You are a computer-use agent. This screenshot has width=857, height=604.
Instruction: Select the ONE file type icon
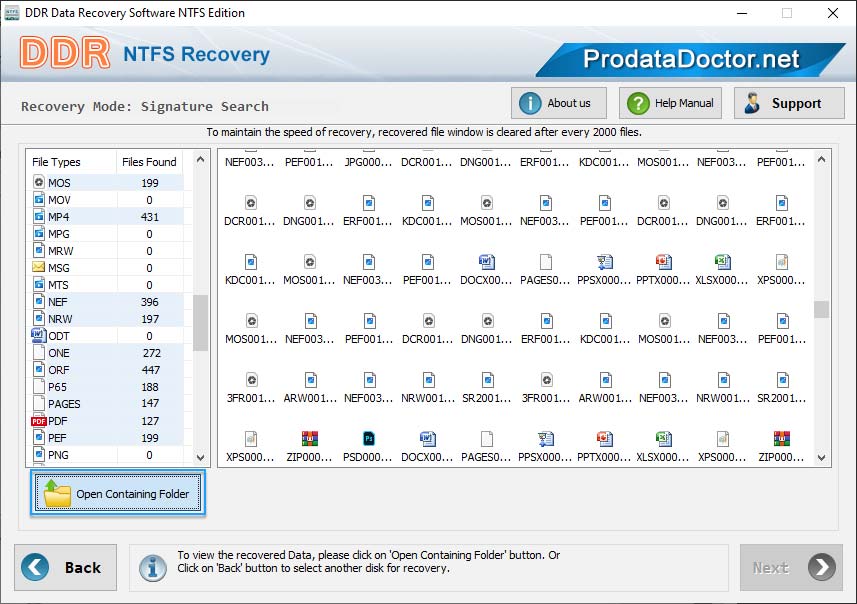pos(39,352)
